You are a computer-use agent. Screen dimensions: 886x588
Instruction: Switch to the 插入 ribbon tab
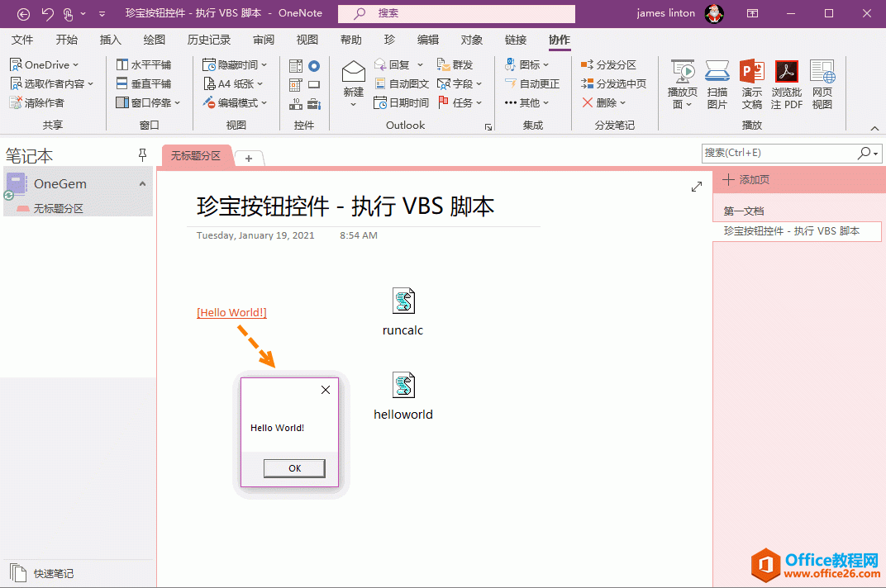110,40
